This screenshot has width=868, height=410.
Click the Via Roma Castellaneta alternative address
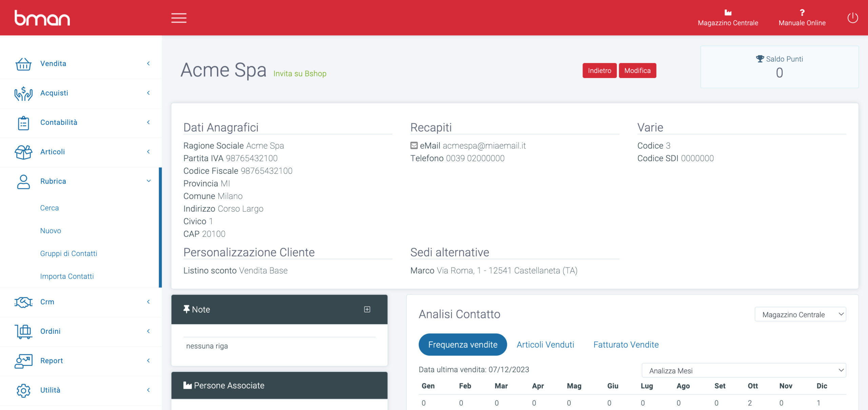coord(507,271)
